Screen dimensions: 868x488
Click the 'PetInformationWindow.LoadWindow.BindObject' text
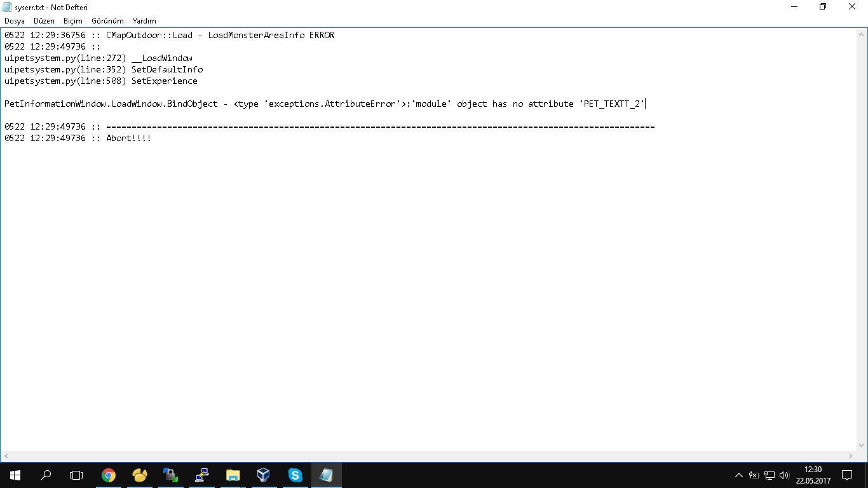tap(111, 104)
